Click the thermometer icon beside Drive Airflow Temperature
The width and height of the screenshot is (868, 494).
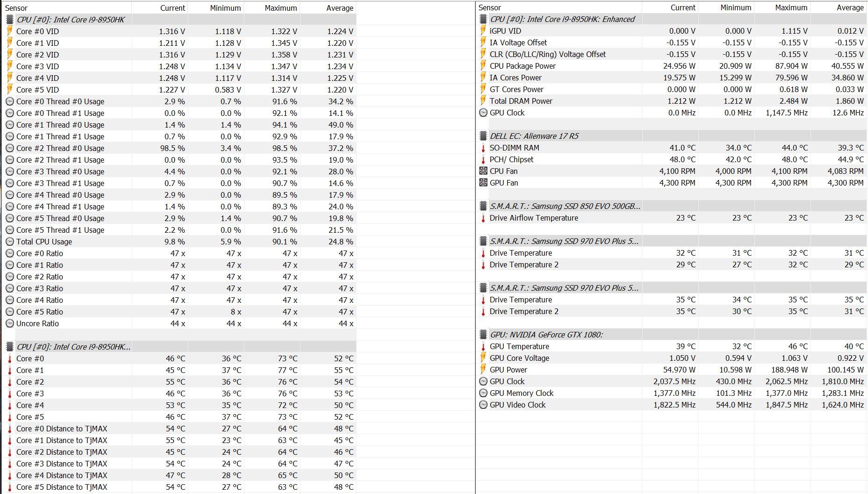pyautogui.click(x=483, y=218)
